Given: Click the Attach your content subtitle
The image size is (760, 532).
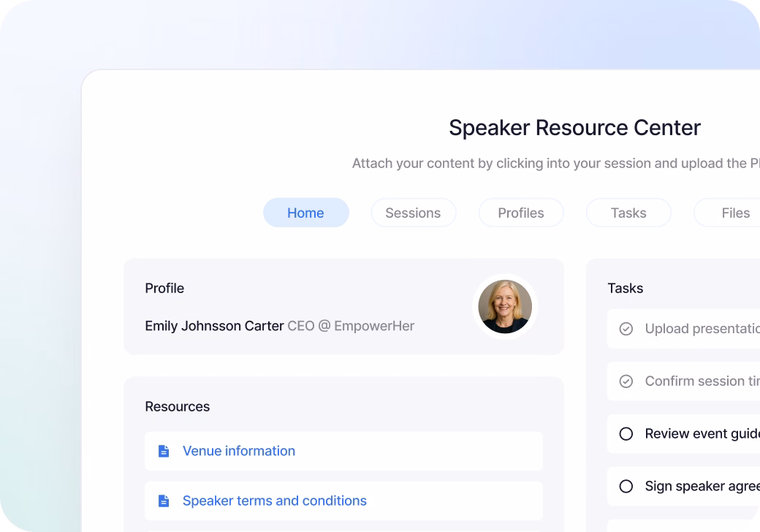Looking at the screenshot, I should [x=556, y=164].
